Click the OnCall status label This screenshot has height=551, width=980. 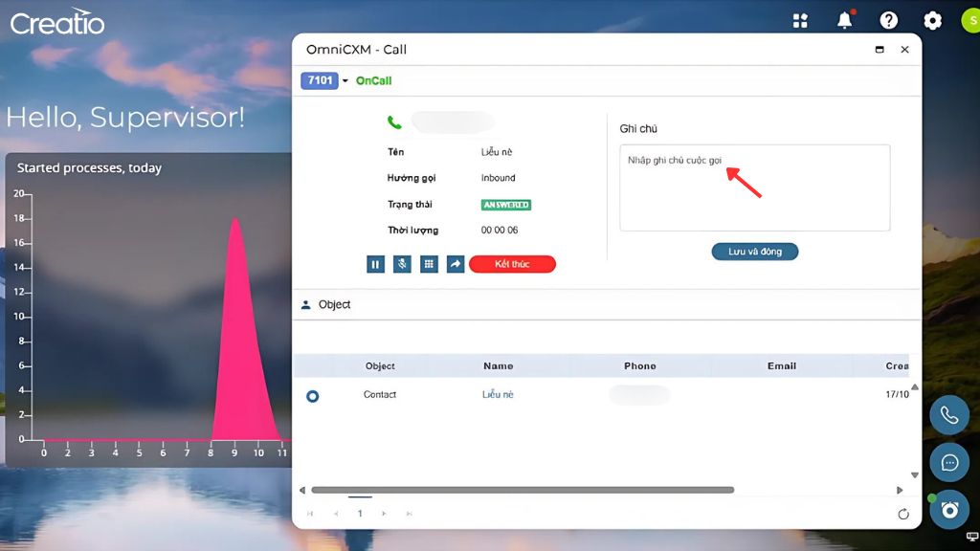[374, 80]
